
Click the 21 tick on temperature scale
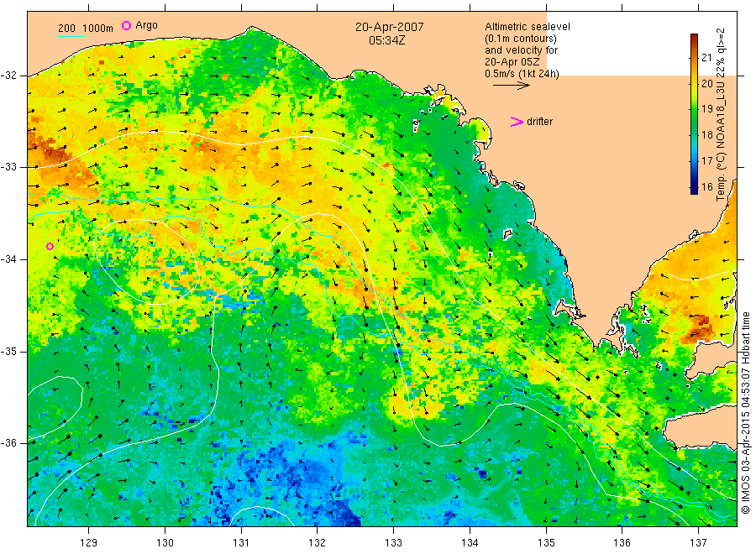click(x=706, y=58)
